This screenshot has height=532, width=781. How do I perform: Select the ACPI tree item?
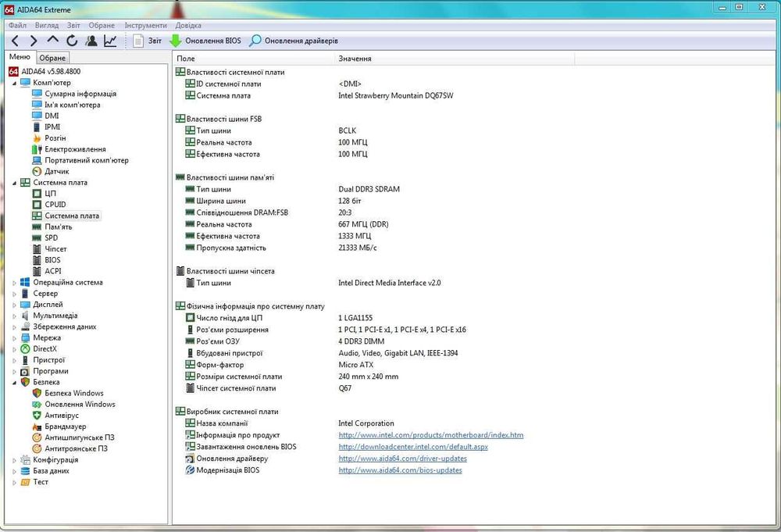coord(47,271)
